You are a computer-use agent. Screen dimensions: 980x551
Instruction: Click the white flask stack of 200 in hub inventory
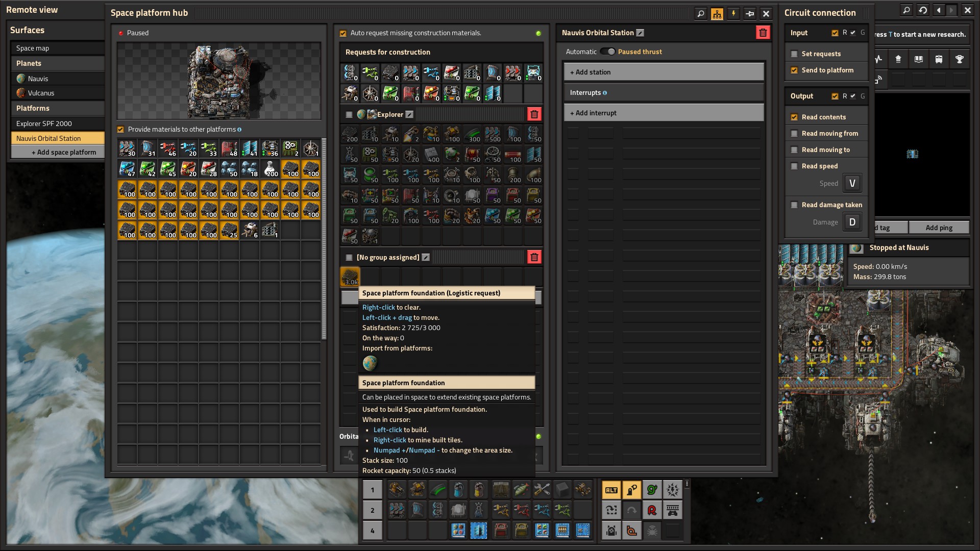tap(270, 169)
